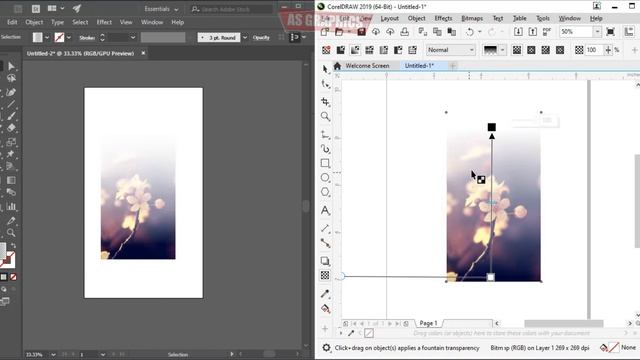
Task: Click the Import icon in CorelDRAW toolbar
Action: pos(518,32)
